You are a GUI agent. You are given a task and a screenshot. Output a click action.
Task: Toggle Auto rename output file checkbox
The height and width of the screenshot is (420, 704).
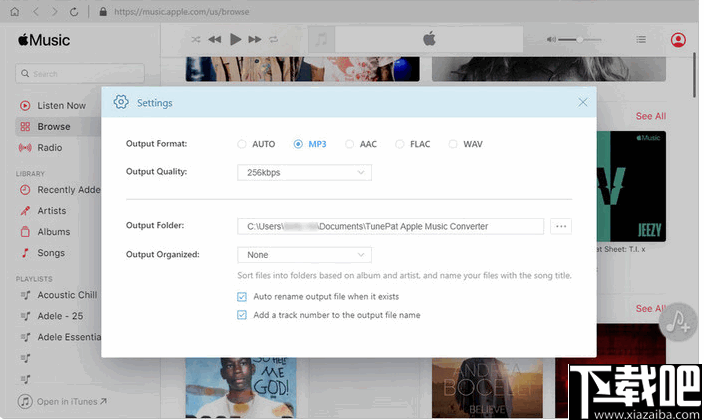click(x=242, y=297)
